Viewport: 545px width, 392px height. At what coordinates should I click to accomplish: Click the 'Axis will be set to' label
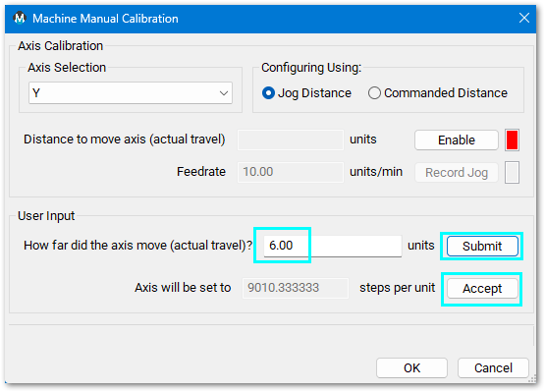point(183,288)
